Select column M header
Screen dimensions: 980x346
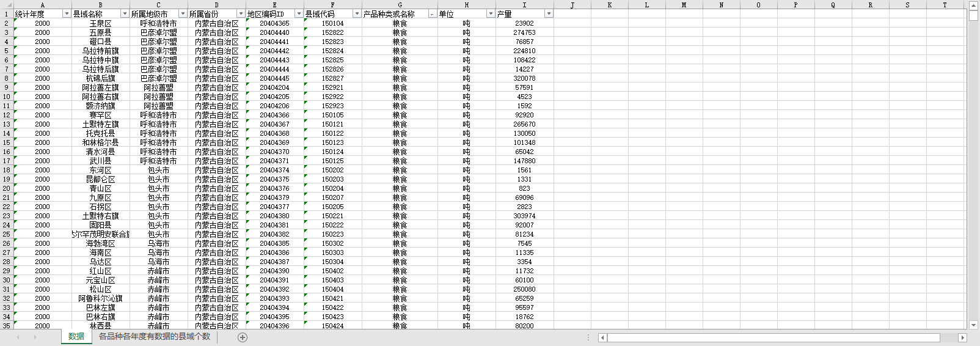pyautogui.click(x=684, y=5)
